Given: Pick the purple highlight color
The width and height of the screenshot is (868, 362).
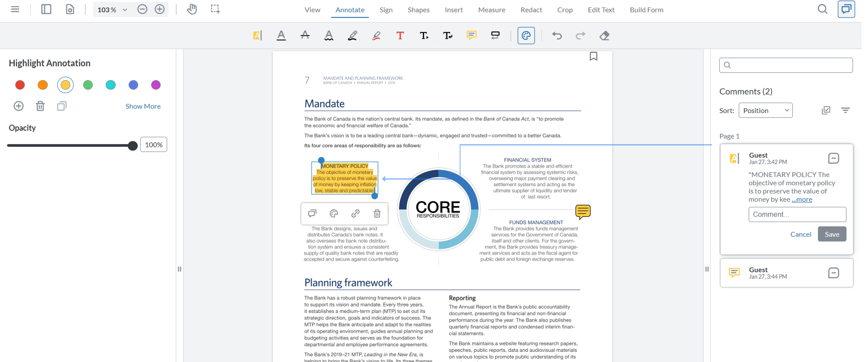Looking at the screenshot, I should 156,85.
